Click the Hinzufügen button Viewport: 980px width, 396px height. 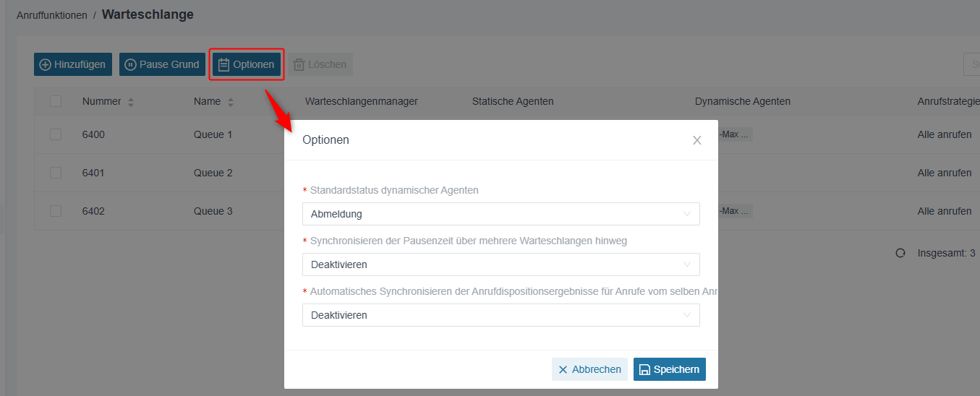[73, 64]
